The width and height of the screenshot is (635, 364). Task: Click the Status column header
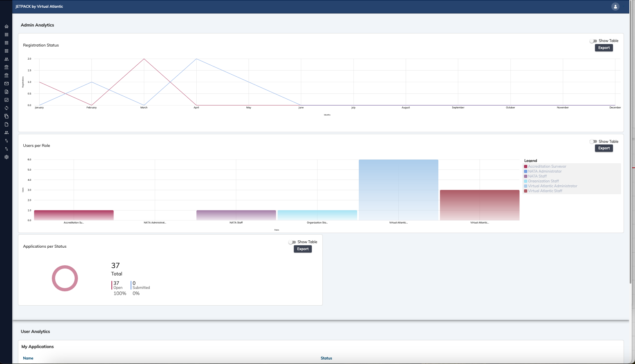point(326,358)
